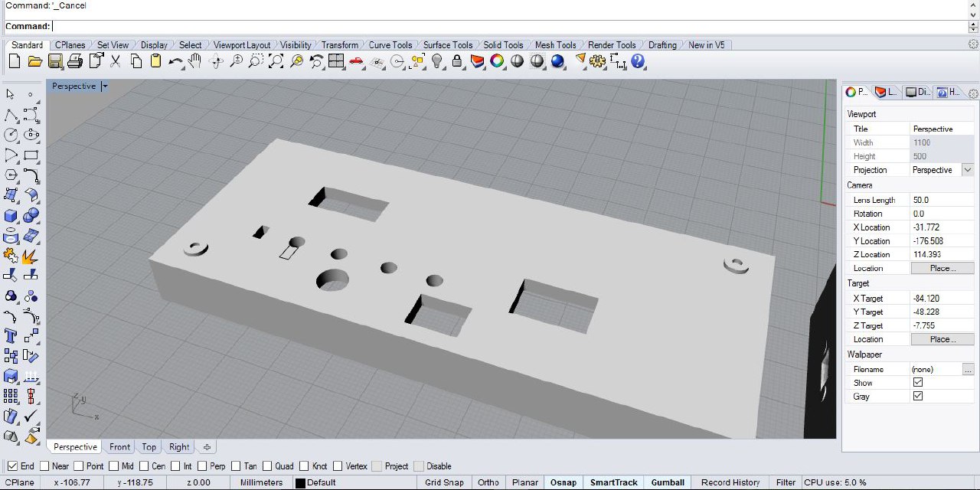Click the Undo arrow icon

176,61
